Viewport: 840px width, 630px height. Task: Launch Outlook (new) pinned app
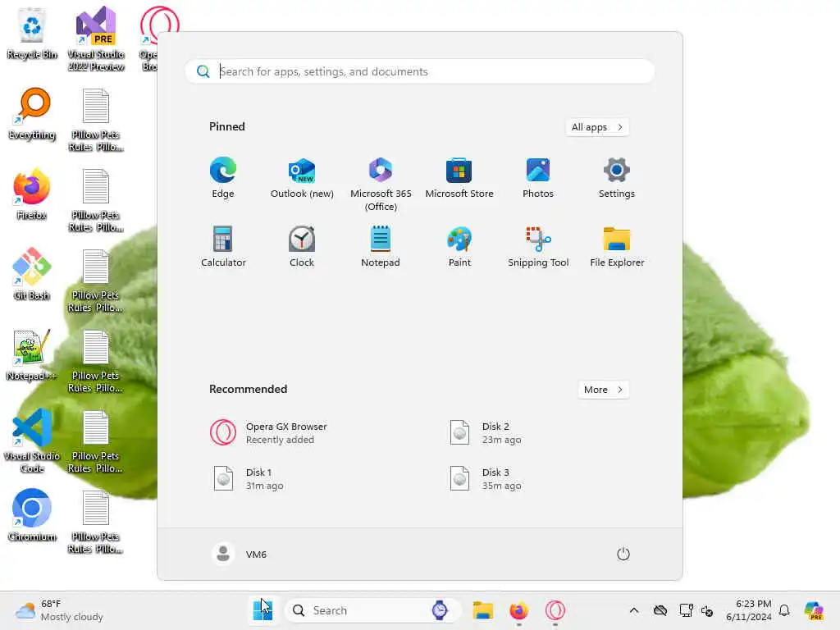click(302, 178)
